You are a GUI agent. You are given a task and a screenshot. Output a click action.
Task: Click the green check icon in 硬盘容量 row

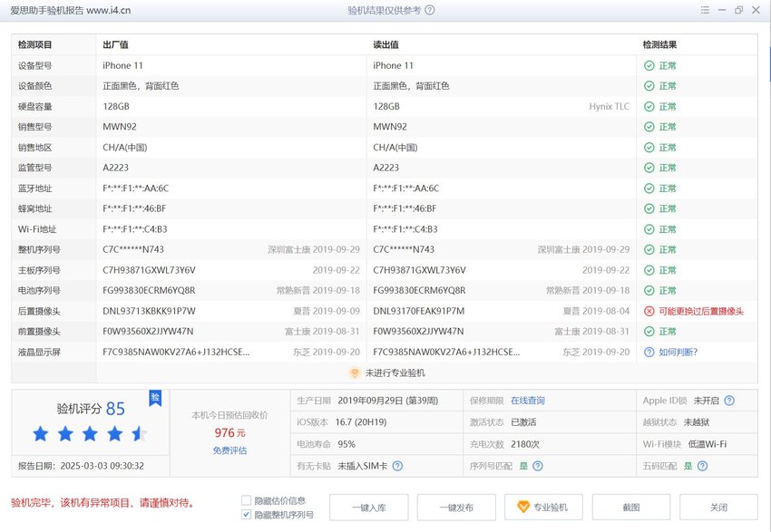pos(649,107)
